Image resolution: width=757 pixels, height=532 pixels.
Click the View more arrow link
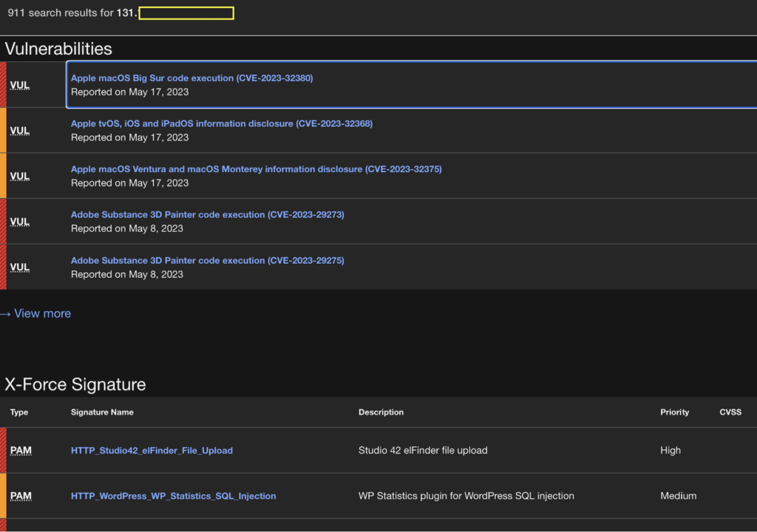coord(36,313)
